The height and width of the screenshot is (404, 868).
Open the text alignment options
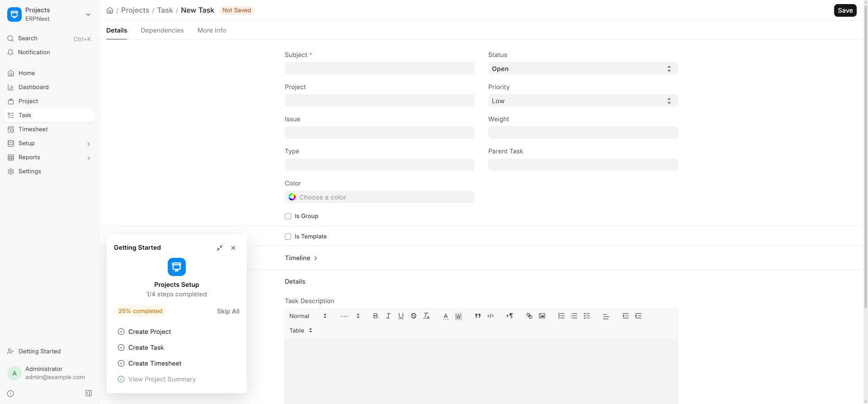pos(606,316)
